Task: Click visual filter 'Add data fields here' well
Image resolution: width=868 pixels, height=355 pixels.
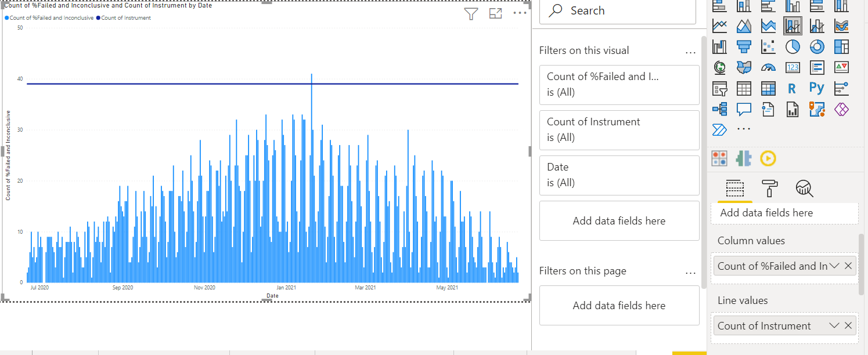Action: coord(620,220)
